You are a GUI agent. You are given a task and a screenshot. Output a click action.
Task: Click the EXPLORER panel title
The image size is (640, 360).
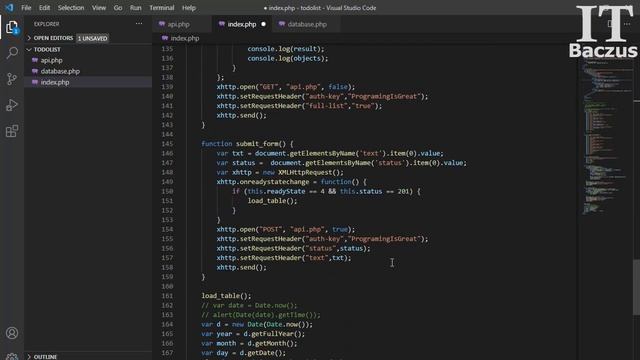(x=47, y=24)
